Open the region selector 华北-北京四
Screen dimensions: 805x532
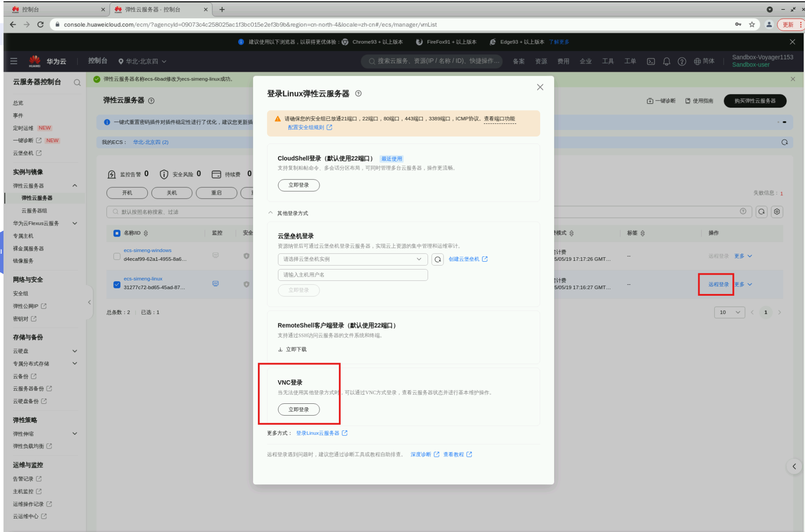point(142,61)
